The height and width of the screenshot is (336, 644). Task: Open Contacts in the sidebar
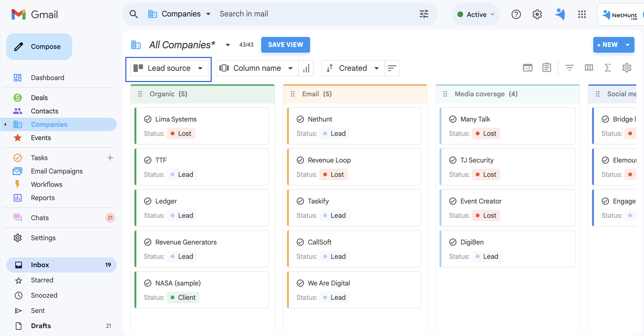pos(45,111)
